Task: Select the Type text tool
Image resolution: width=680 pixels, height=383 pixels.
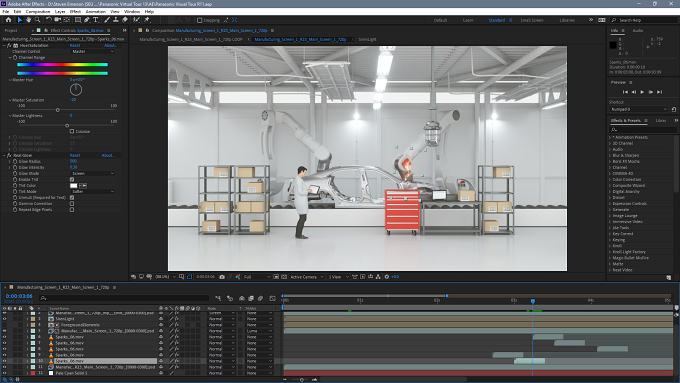Action: click(x=96, y=20)
